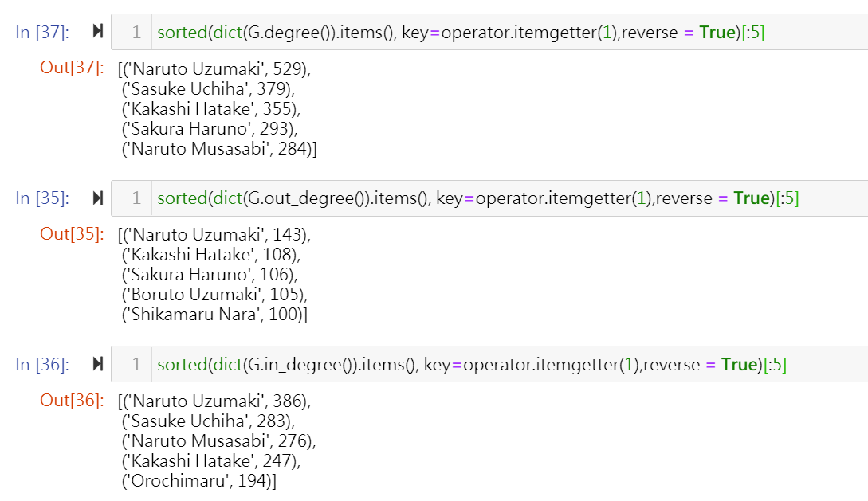Image resolution: width=868 pixels, height=501 pixels.
Task: Click the 'Naruto Uzumaki', 529 output line
Action: [x=214, y=69]
